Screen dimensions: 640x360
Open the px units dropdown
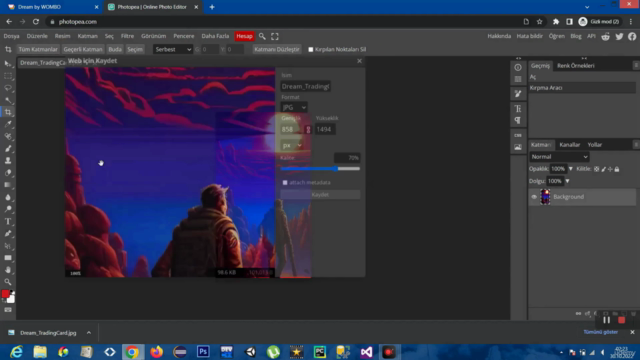pos(291,145)
